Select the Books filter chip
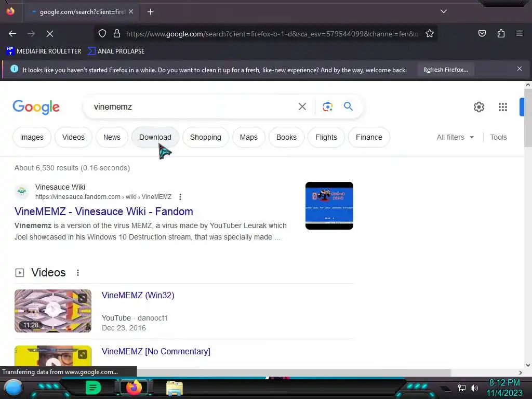The width and height of the screenshot is (532, 399). (286, 137)
